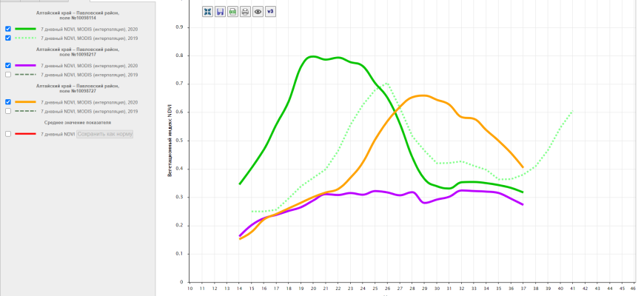Enable 2019 NDVI for field №10098217
Image resolution: width=644 pixels, height=296 pixels.
[x=8, y=75]
